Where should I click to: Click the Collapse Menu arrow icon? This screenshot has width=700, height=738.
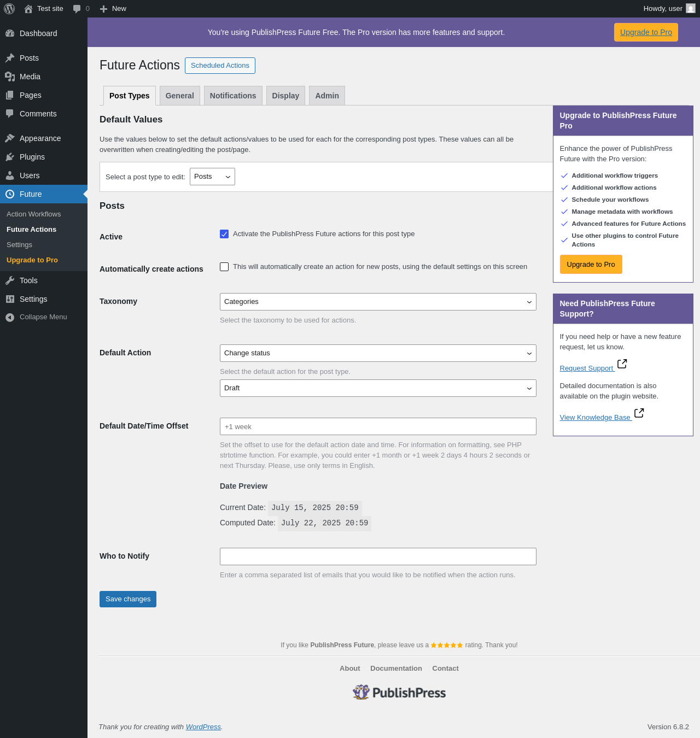[10, 317]
